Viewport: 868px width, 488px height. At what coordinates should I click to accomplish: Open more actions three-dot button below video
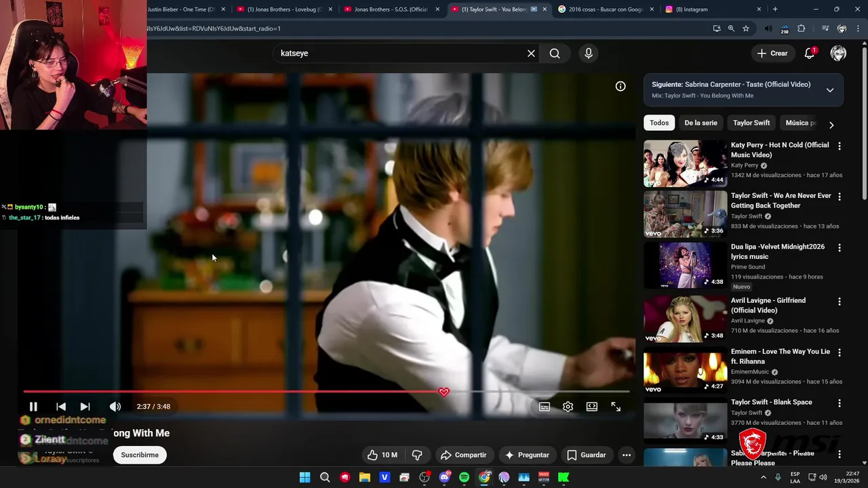click(627, 455)
